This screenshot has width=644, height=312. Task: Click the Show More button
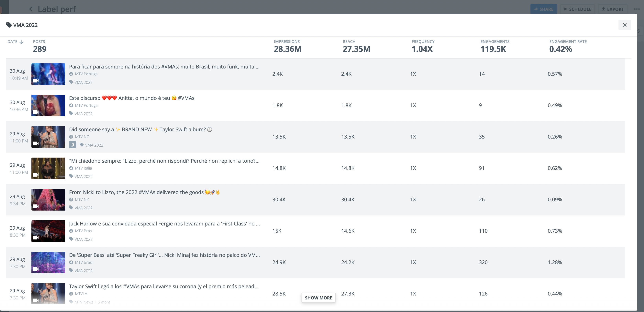(x=318, y=298)
